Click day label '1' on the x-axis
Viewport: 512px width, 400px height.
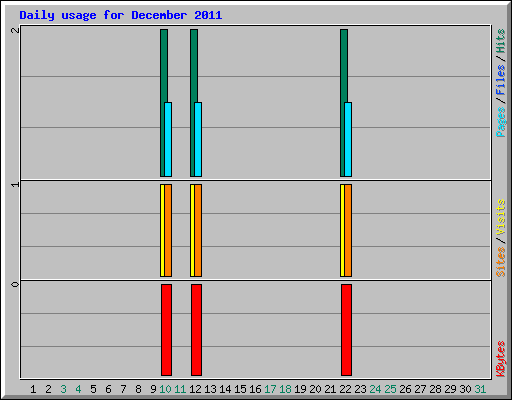point(33,389)
